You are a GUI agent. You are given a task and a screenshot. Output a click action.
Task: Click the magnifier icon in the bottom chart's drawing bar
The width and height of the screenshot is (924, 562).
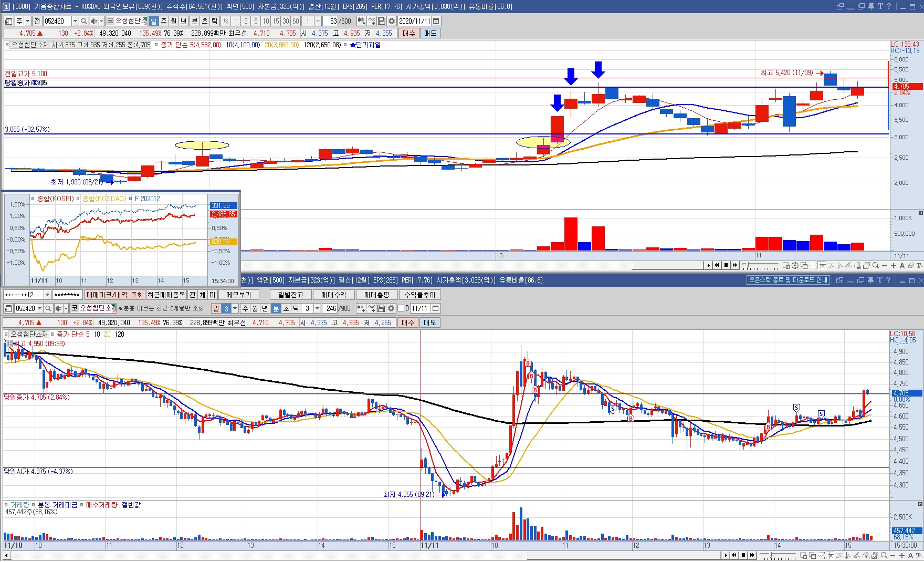(884, 555)
